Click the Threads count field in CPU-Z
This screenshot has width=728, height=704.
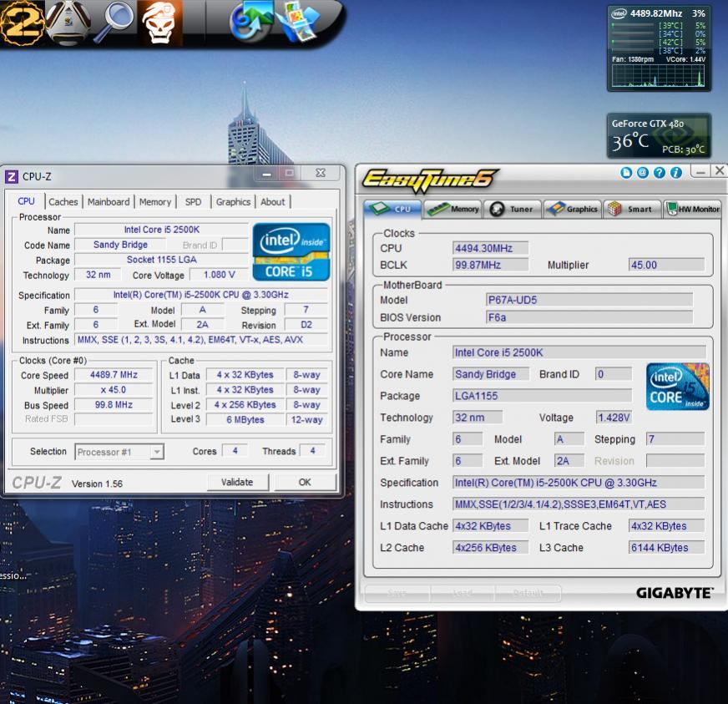click(x=312, y=451)
